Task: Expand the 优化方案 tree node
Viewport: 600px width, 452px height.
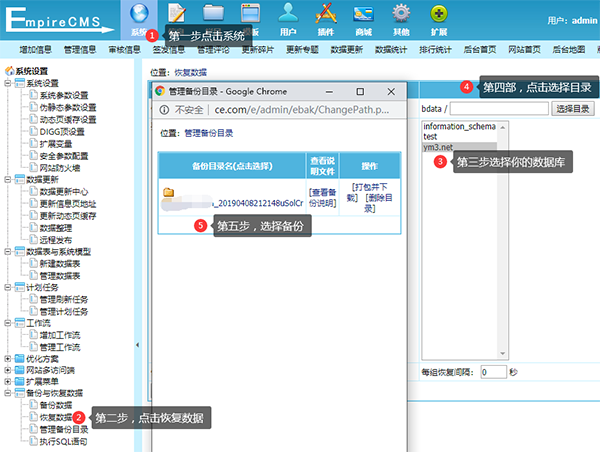Action: 7,359
